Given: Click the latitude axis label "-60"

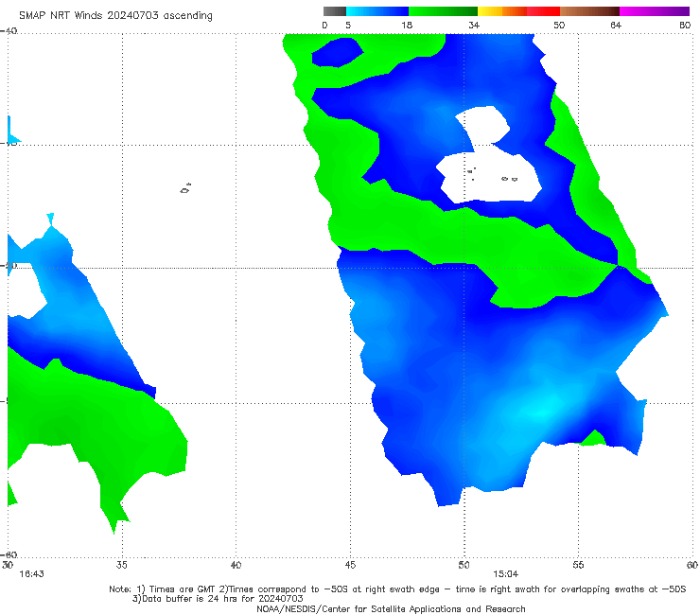Looking at the screenshot, I should pos(9,554).
